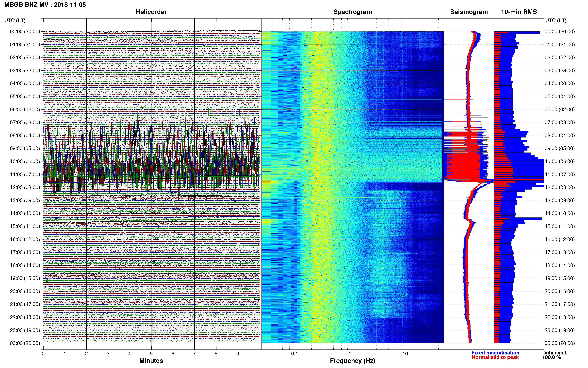Image resolution: width=588 pixels, height=368 pixels.
Task: Click the largest RMS bar near 11:30
Action: 519,180
